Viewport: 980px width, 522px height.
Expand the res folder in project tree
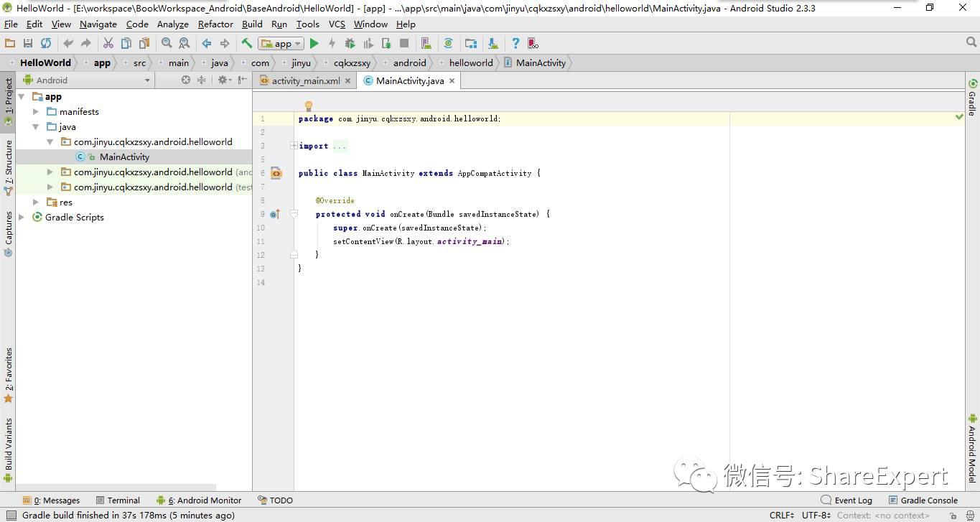36,202
